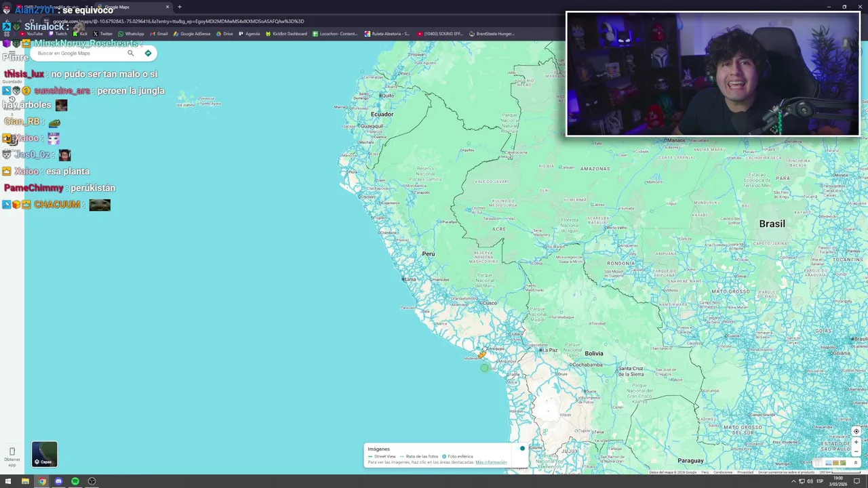Click the streamer webcam overlay
The width and height of the screenshot is (868, 488).
713,74
